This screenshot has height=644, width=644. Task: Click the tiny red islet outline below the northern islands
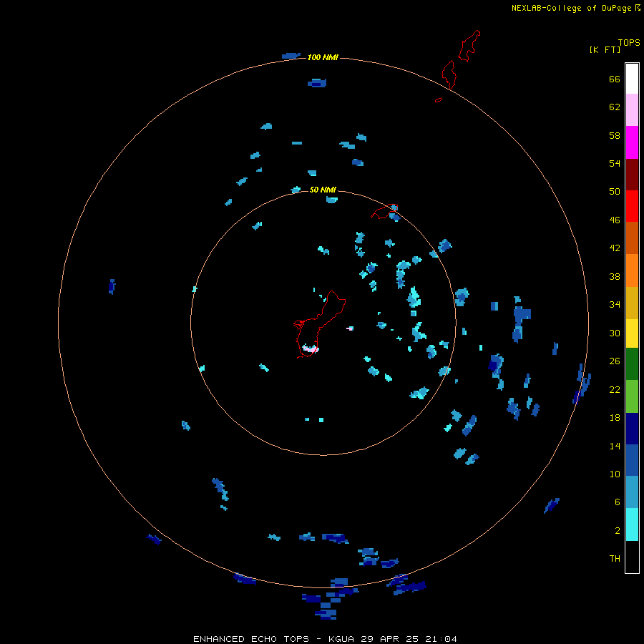pyautogui.click(x=439, y=99)
